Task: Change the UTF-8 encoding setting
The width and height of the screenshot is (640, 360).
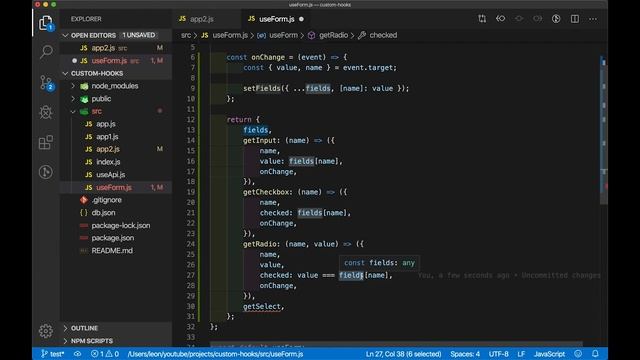Action: click(498, 354)
